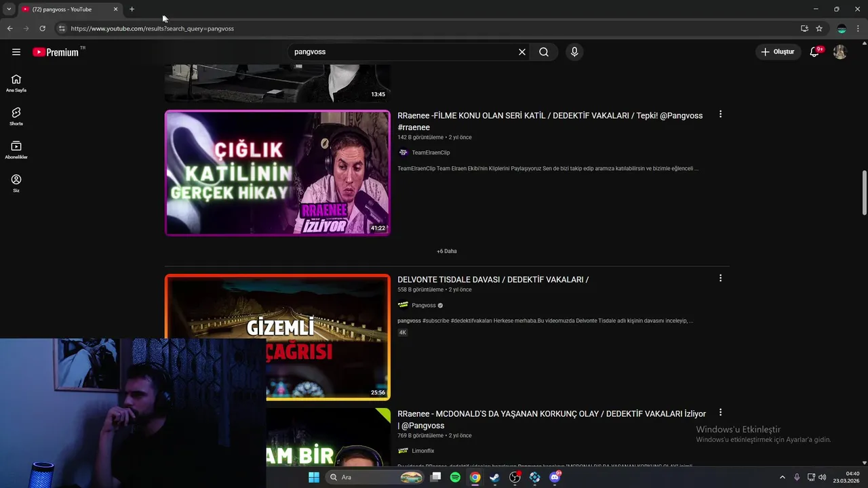Visit the TeamElraenClip channel name
This screenshot has width=868, height=488.
point(431,153)
